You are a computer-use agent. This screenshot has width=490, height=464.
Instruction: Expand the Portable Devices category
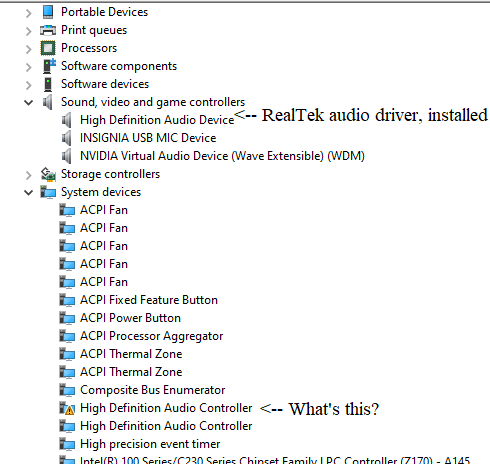click(29, 13)
